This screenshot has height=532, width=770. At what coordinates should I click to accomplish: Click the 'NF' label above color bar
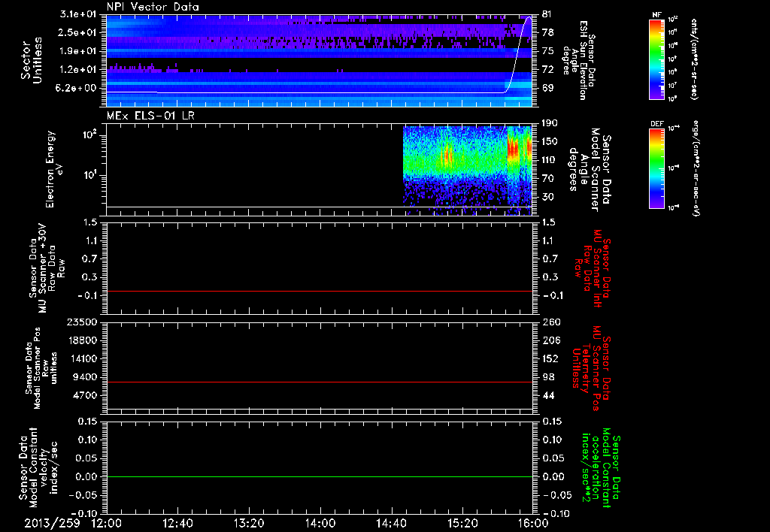coord(657,15)
